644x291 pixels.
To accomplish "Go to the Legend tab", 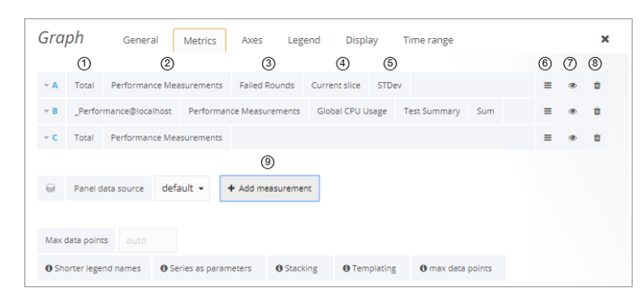I will click(304, 40).
